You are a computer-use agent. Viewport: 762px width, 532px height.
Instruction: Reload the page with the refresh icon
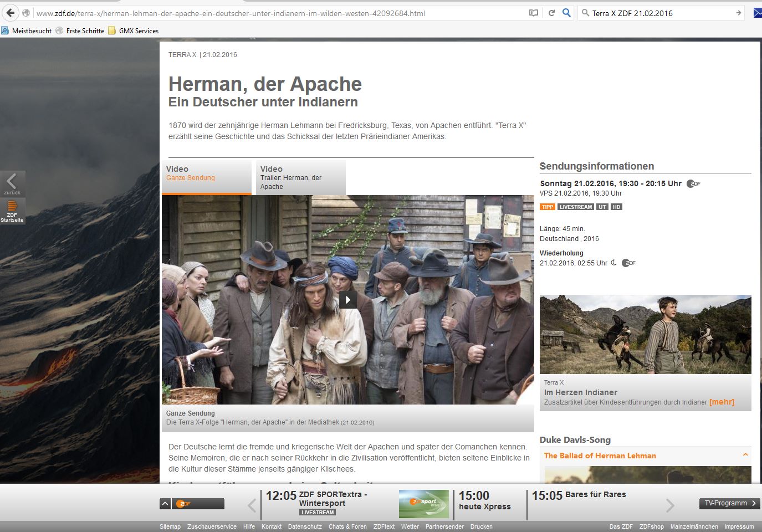coord(551,13)
